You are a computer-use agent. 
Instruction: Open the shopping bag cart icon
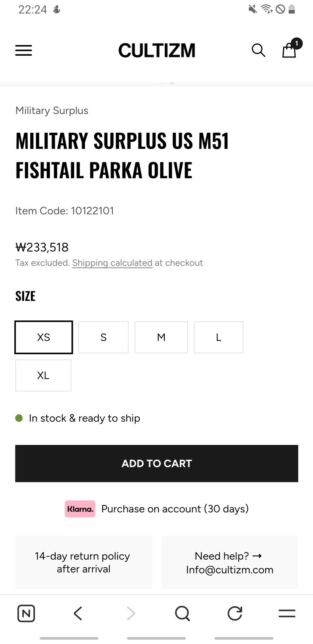point(289,50)
